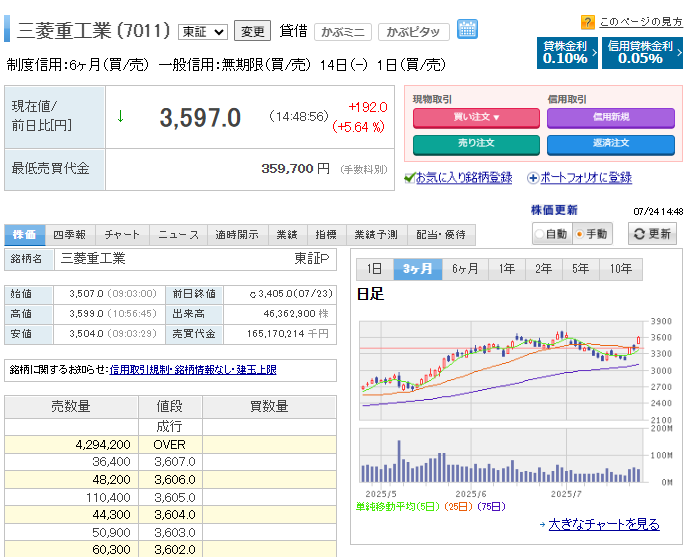Screen dimensions: 693x557
Task: Open the calendar icon next to かぶピタッ
Action: (467, 30)
